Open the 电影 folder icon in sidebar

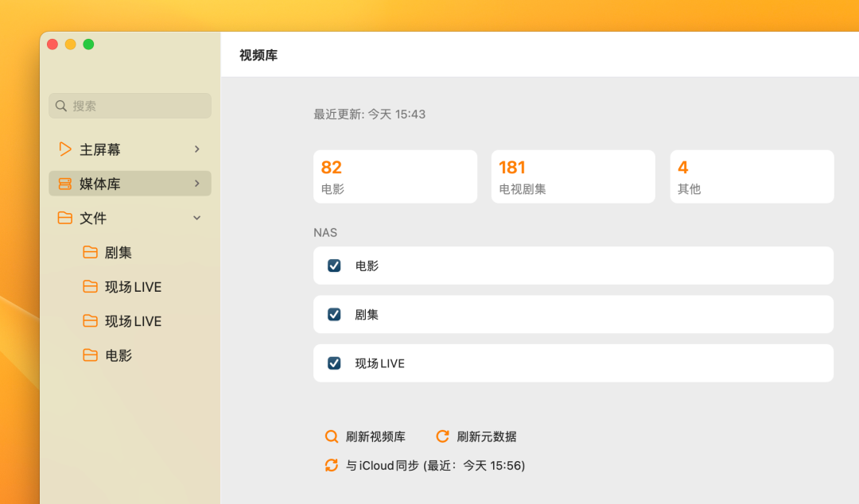(90, 355)
